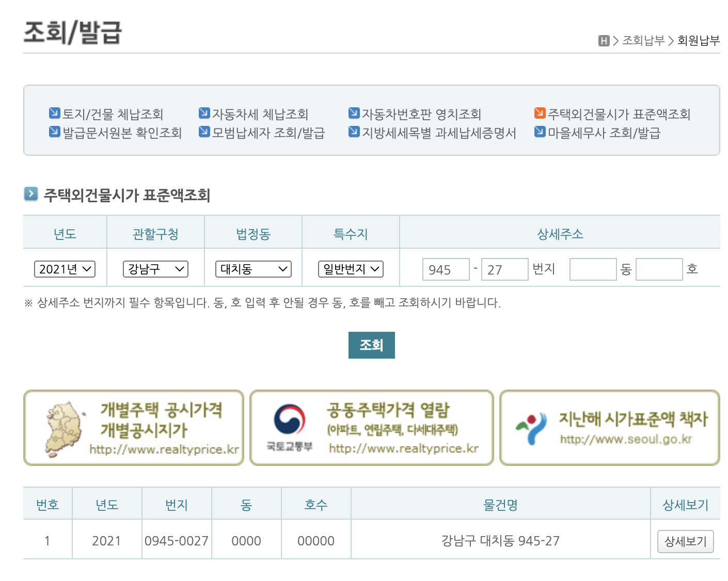728x581 pixels.
Task: Click the 상세보기 button in the results row
Action: click(685, 541)
